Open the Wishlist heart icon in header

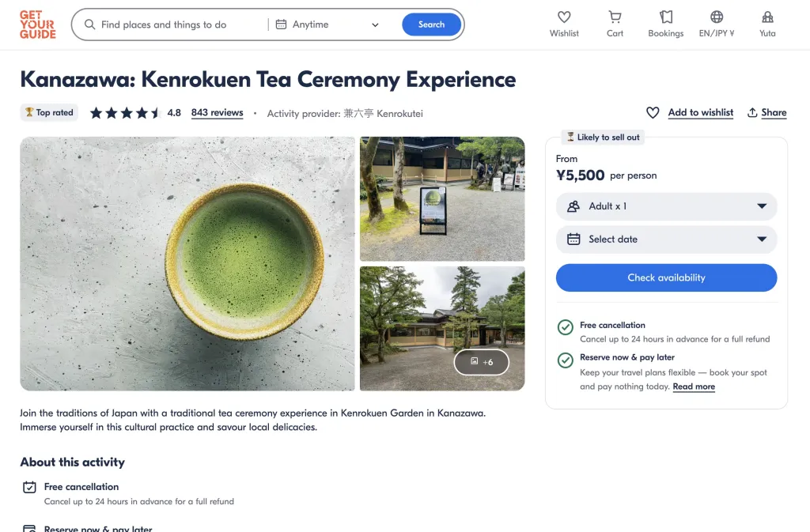564,17
